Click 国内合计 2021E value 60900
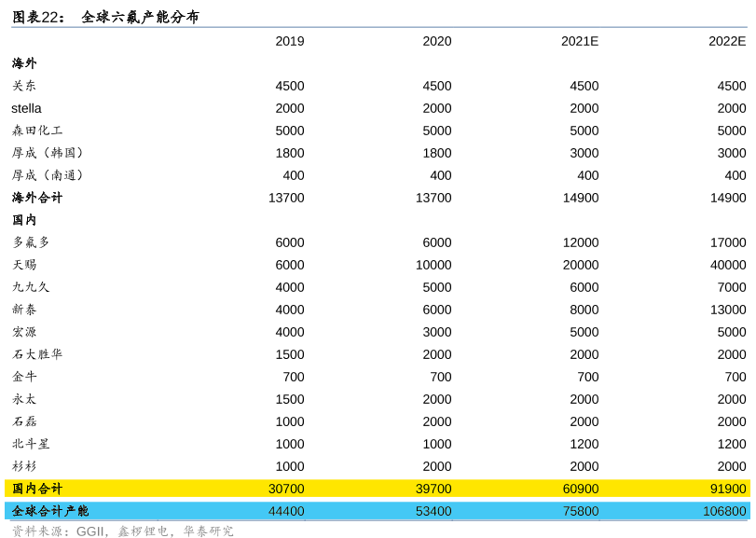Viewport: 756px width, 538px height. tap(581, 489)
